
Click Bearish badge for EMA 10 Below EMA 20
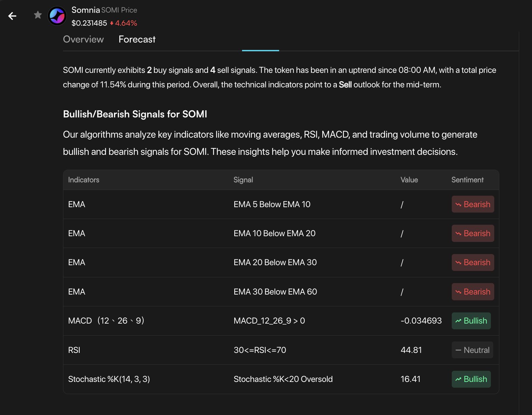pos(473,233)
